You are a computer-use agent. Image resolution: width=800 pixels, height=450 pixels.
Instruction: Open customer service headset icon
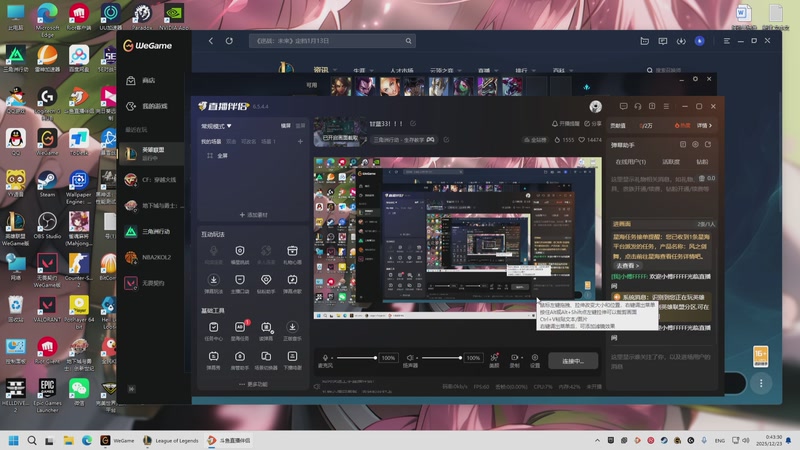(x=638, y=106)
